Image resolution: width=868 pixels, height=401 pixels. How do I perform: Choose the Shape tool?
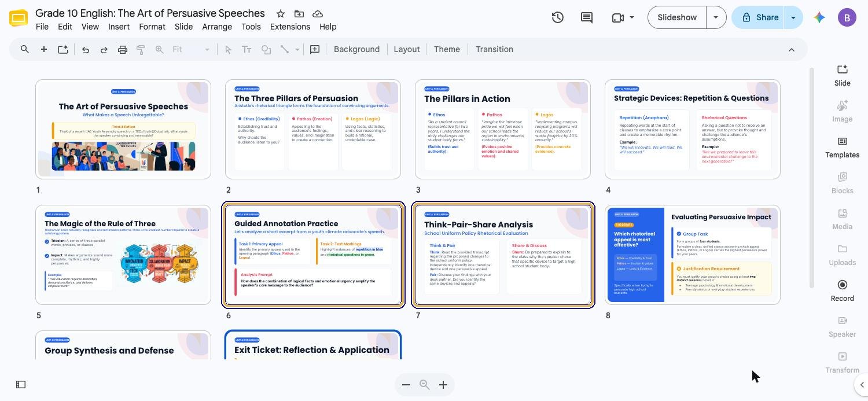[x=266, y=49]
